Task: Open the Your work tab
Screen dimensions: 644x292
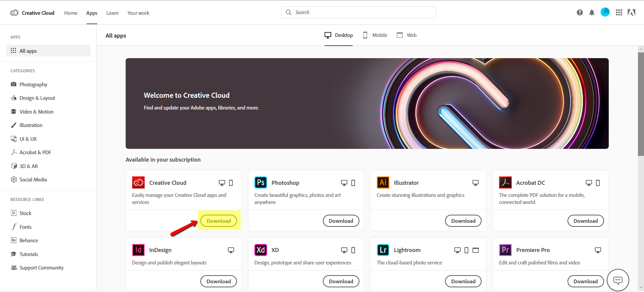Action: 138,13
